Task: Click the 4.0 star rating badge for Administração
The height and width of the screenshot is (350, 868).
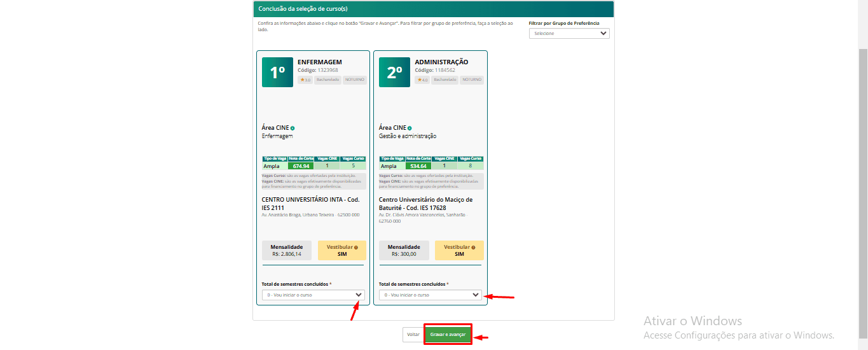Action: coord(422,80)
